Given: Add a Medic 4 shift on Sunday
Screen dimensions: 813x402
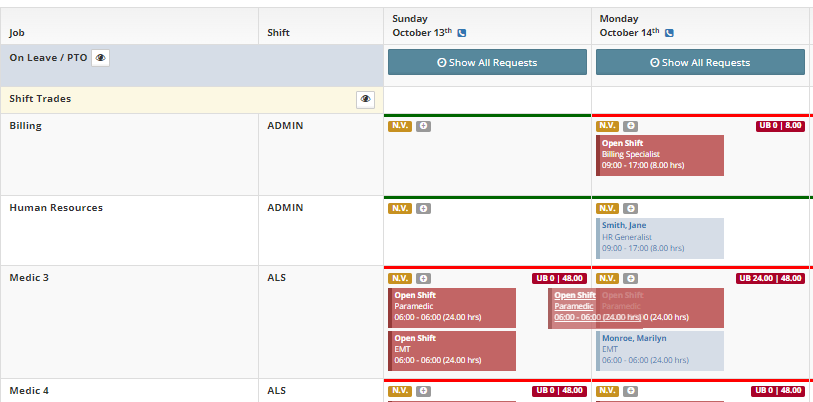Looking at the screenshot, I should [x=423, y=390].
